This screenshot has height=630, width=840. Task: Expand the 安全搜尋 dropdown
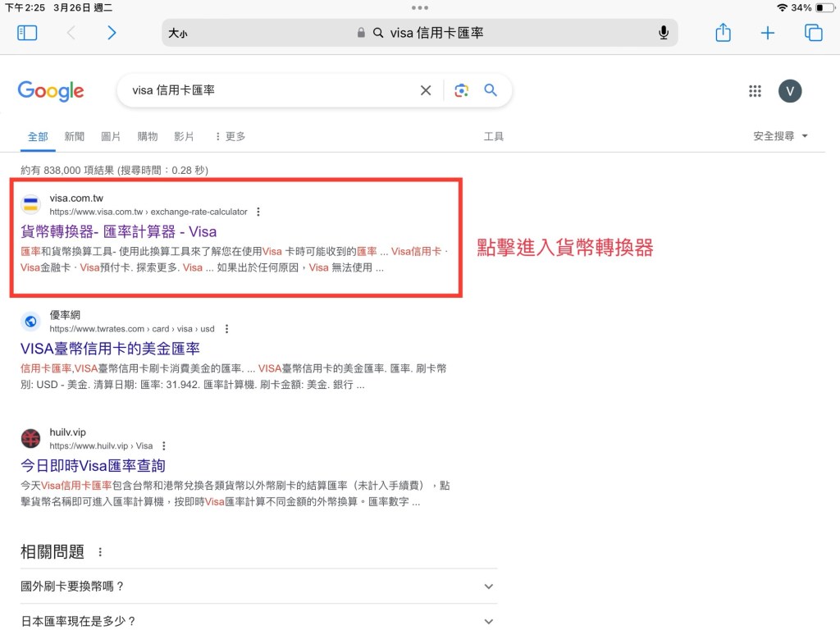tap(780, 136)
